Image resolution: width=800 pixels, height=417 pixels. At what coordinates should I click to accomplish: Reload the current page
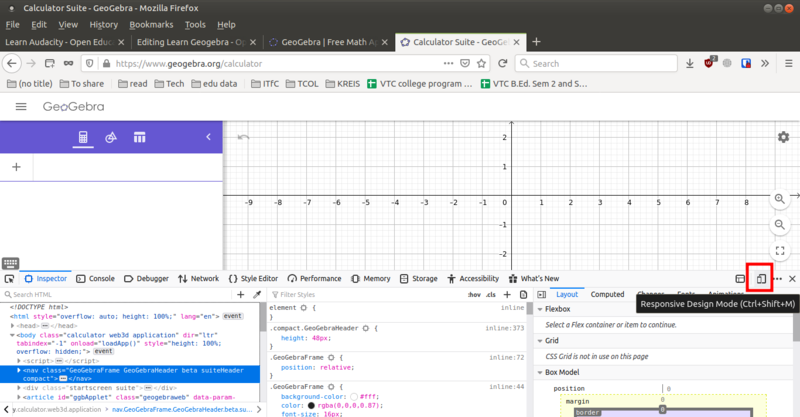coord(503,63)
